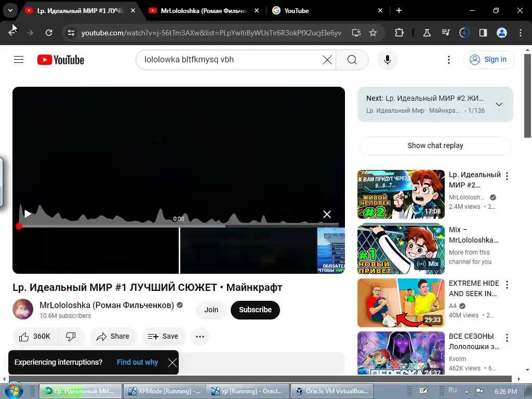
Task: Switch to xp [Running] - Oracle taskbar window
Action: click(x=248, y=391)
